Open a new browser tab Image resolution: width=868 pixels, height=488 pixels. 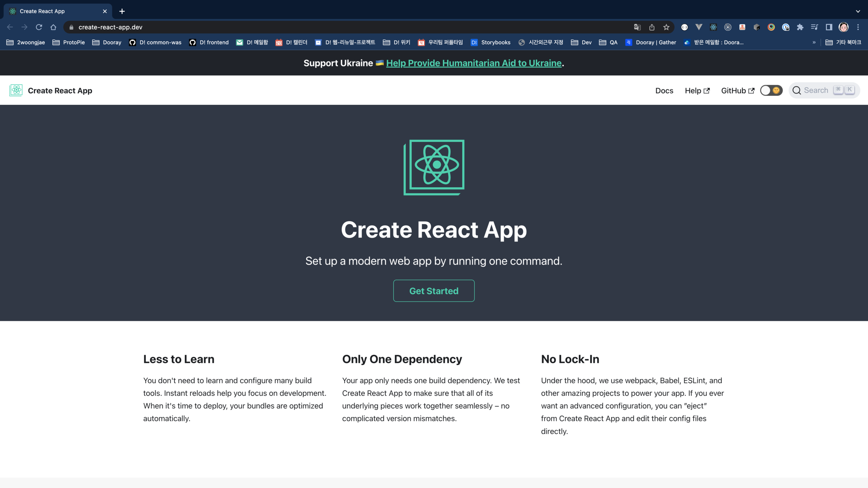coord(122,11)
